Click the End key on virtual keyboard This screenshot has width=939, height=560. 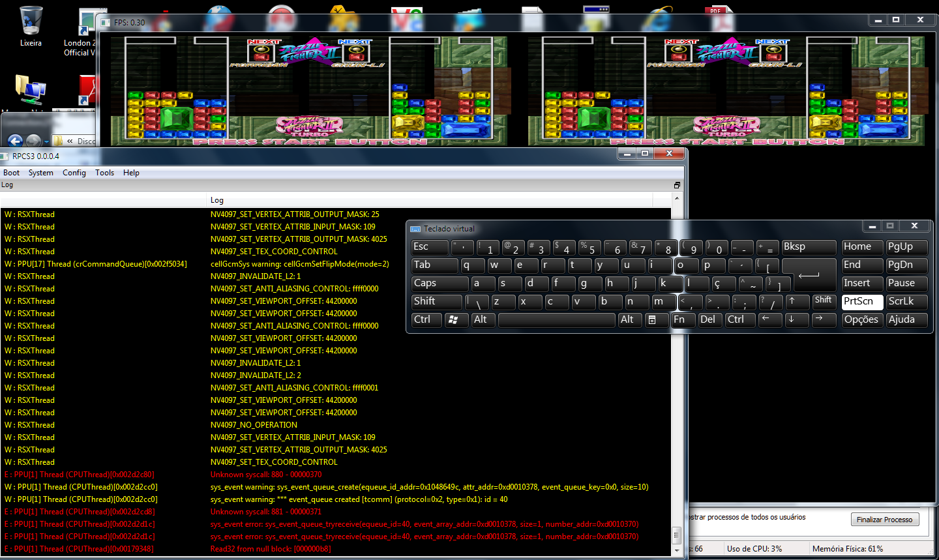862,265
